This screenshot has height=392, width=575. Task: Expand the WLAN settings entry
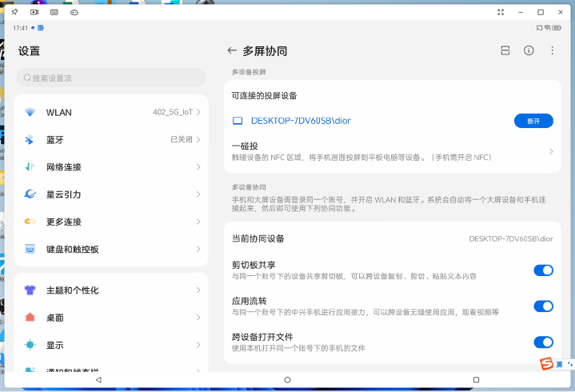(111, 113)
